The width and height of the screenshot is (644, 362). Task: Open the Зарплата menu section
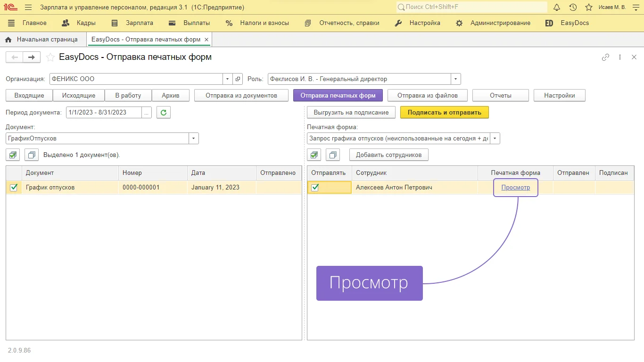coord(132,23)
